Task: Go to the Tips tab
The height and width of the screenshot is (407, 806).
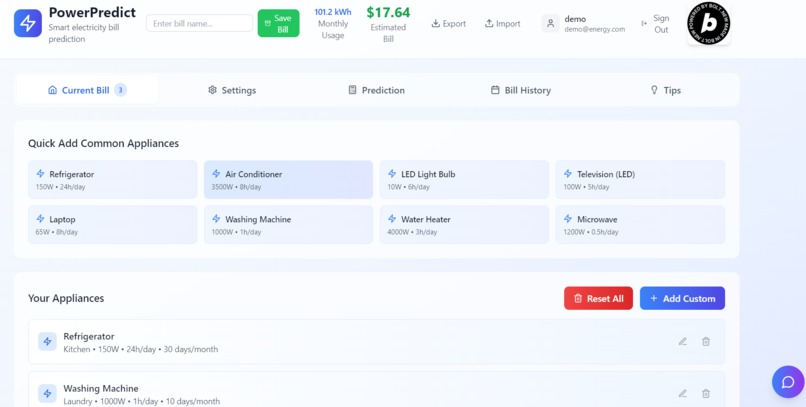Action: tap(666, 90)
